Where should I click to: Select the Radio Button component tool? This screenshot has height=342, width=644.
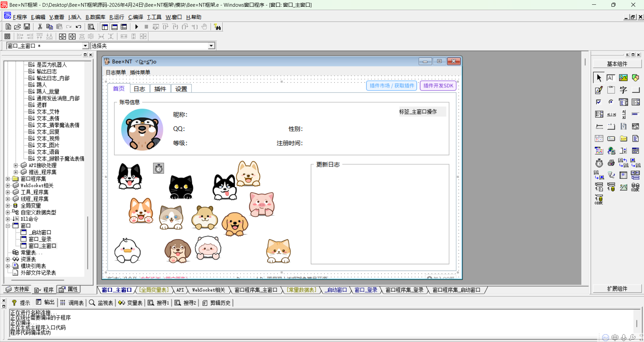(611, 102)
